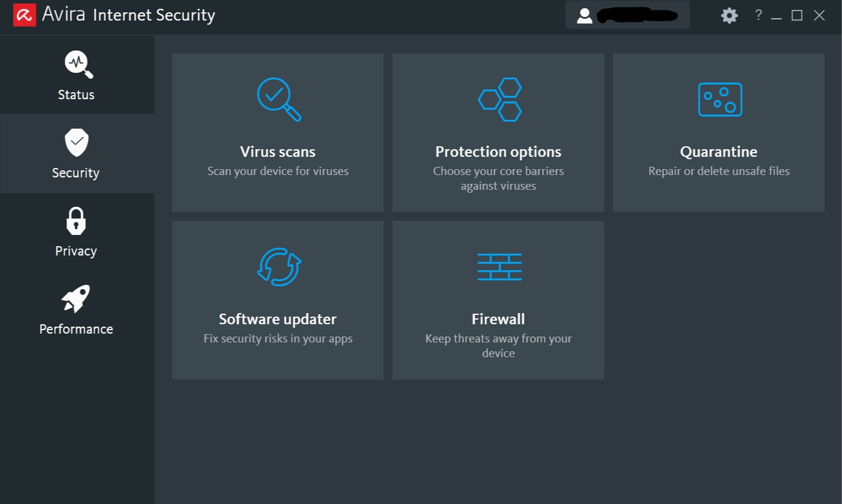Click the Software updater arrows icon

279,267
